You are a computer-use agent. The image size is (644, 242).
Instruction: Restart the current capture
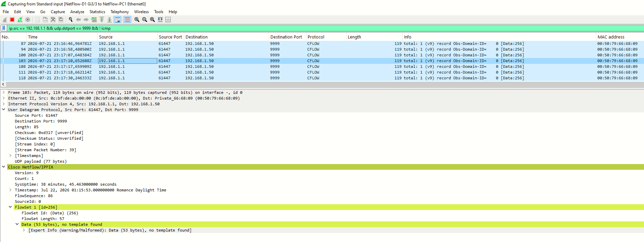coord(20,20)
